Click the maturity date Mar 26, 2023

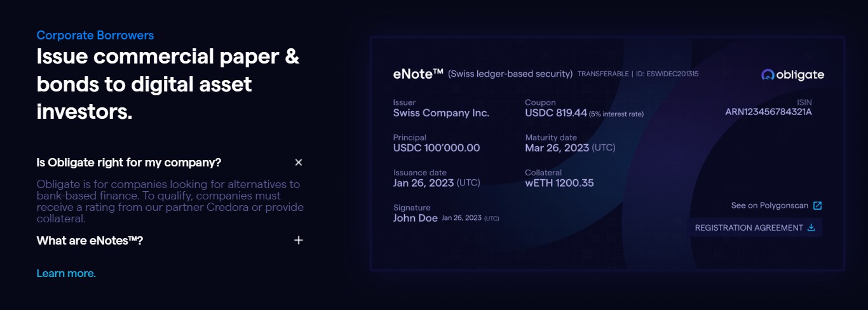(x=557, y=148)
